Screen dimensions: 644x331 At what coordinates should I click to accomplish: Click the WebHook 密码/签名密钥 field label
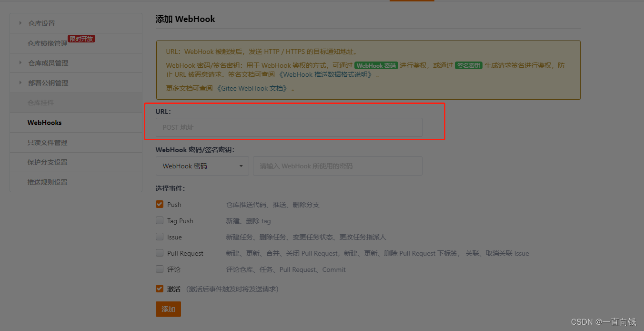point(195,150)
